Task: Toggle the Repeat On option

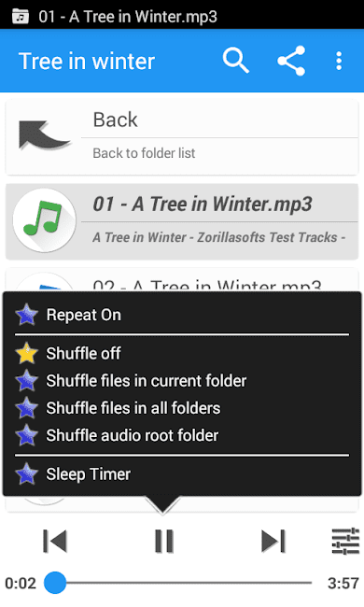Action: (x=182, y=315)
